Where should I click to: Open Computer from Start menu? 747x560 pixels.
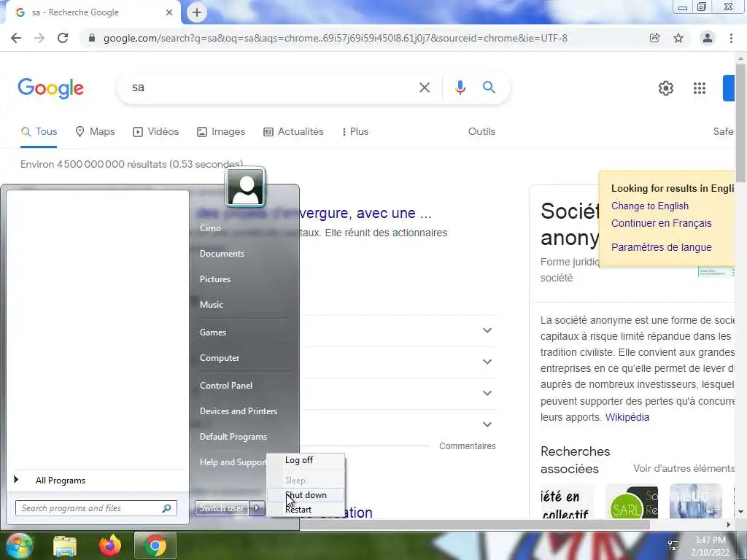tap(220, 358)
